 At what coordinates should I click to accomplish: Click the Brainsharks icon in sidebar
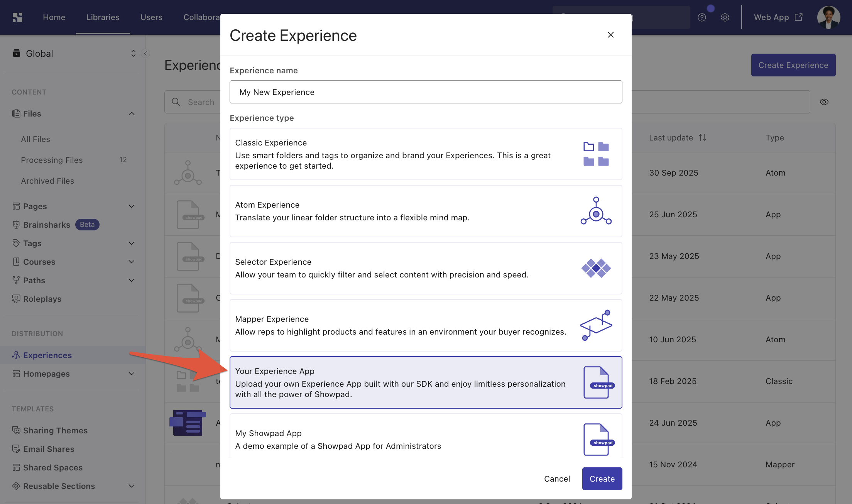pos(16,225)
